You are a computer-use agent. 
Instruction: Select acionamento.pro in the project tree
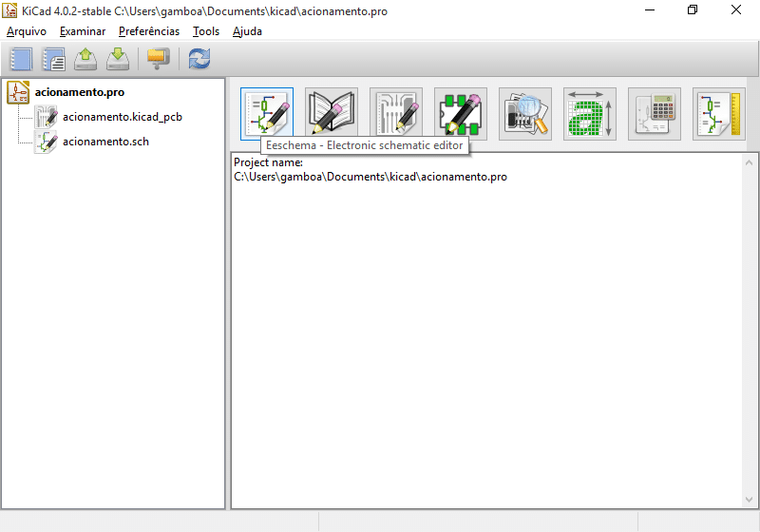click(79, 92)
